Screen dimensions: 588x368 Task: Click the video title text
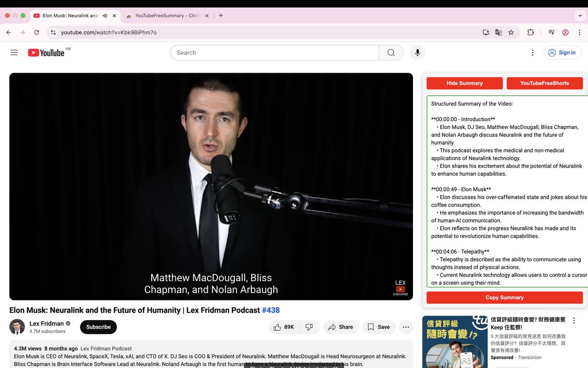[135, 310]
